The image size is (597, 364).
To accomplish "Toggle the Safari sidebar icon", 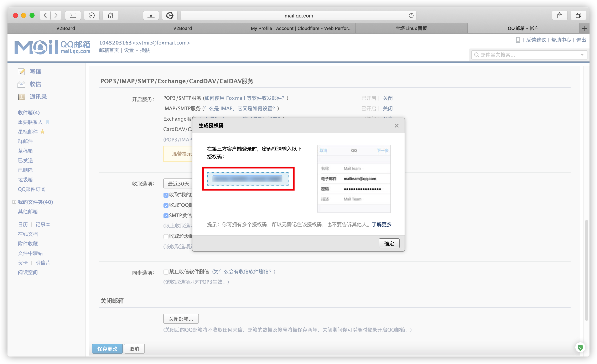I will point(73,16).
